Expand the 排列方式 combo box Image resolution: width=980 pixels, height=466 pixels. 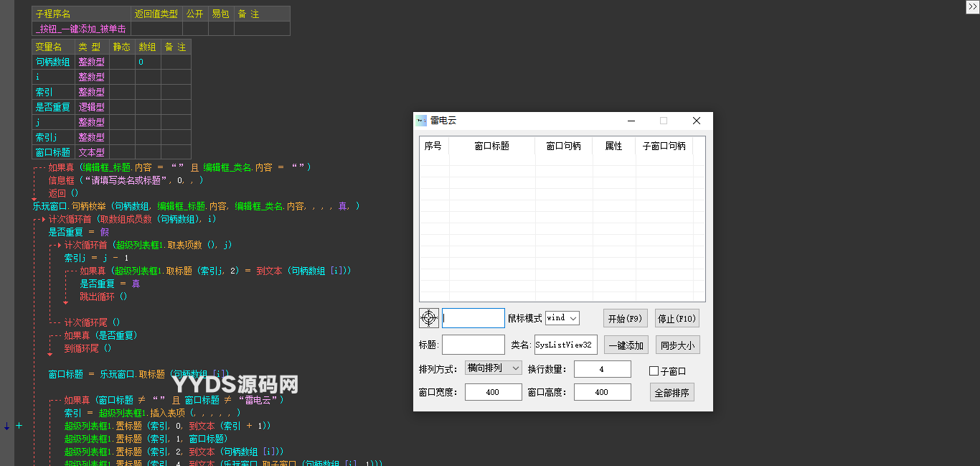(494, 368)
